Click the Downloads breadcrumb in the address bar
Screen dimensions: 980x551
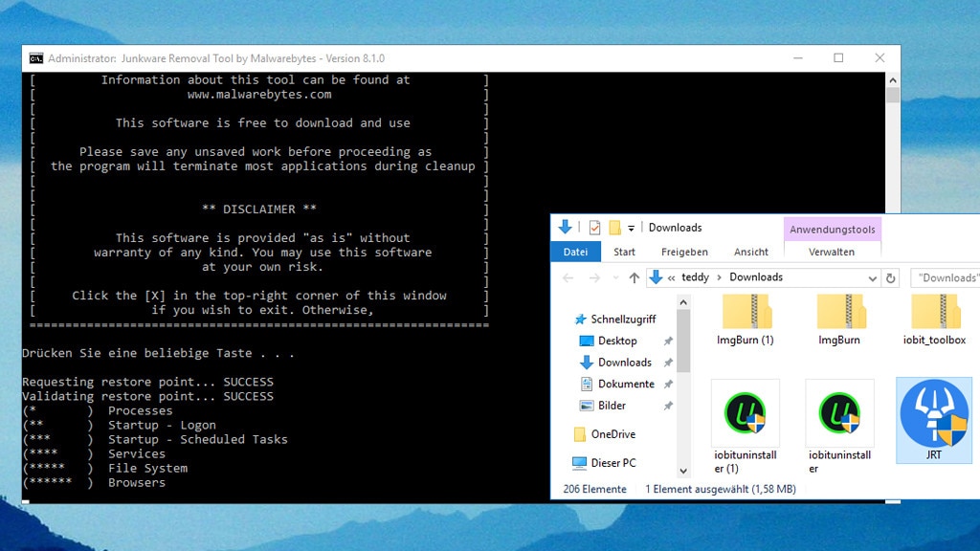coord(756,277)
